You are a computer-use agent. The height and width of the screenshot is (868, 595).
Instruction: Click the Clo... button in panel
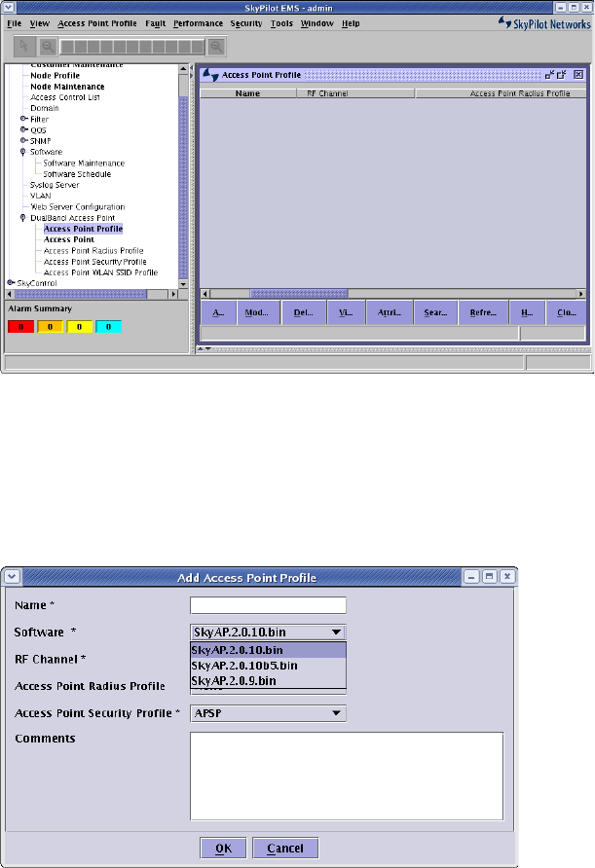(x=566, y=312)
